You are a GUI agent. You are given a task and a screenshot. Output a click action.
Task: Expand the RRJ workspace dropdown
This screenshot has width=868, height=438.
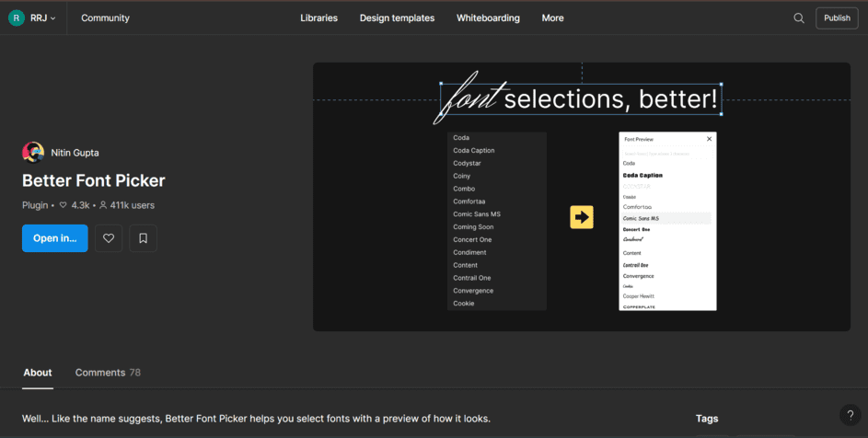click(53, 18)
